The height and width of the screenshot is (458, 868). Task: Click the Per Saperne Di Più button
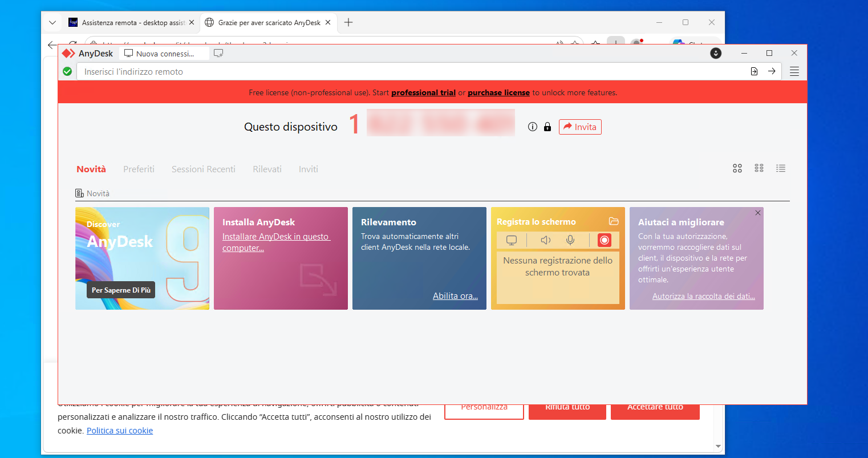coord(121,290)
